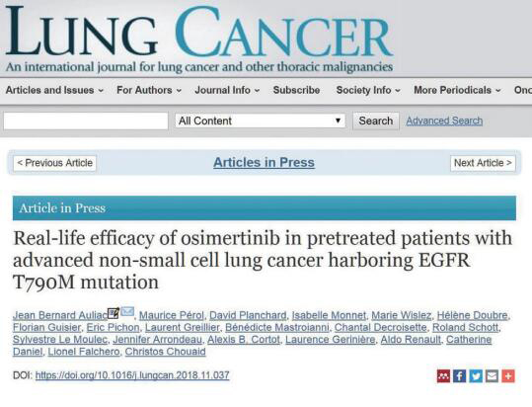This screenshot has width=532, height=407.
Task: Open All Content search scope dropdown
Action: point(261,121)
